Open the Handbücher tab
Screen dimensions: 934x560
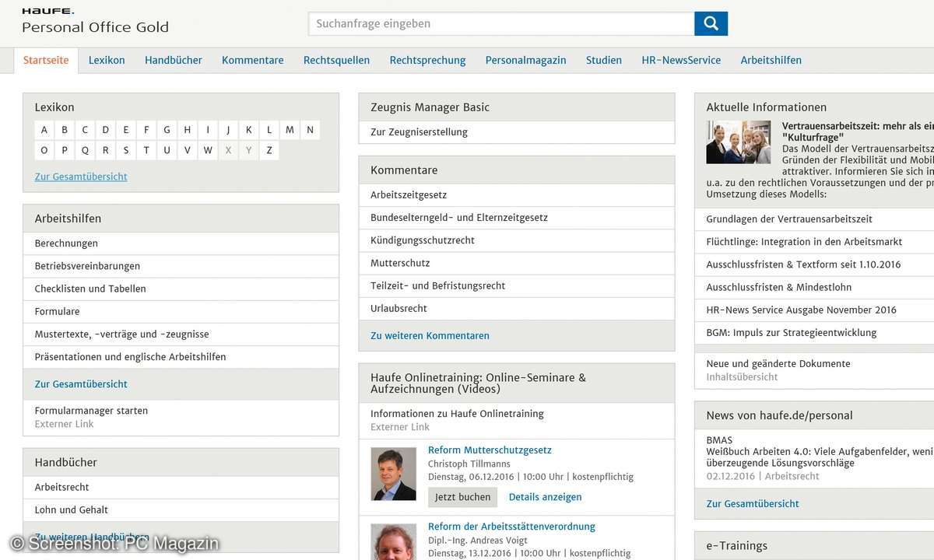174,60
